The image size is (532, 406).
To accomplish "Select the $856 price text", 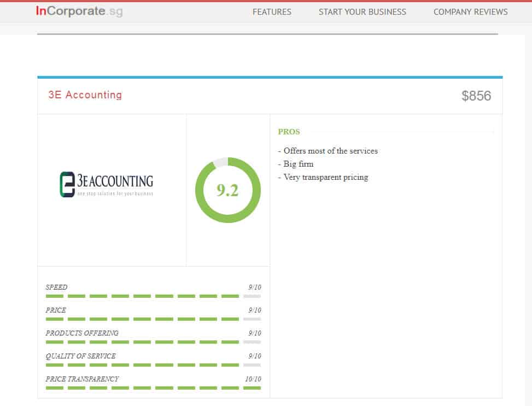I will [476, 96].
